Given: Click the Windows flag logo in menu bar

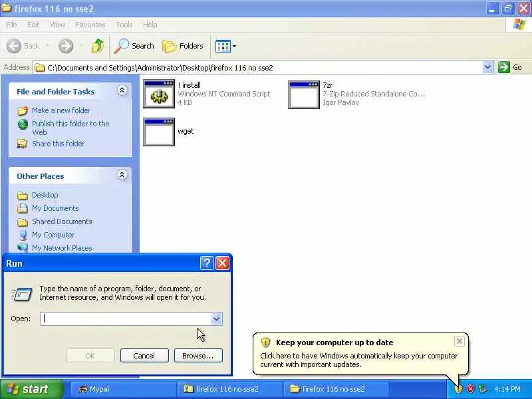Looking at the screenshot, I should click(x=519, y=25).
